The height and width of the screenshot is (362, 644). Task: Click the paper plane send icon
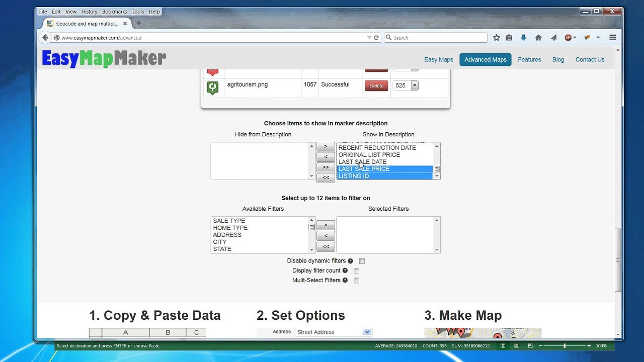[553, 38]
